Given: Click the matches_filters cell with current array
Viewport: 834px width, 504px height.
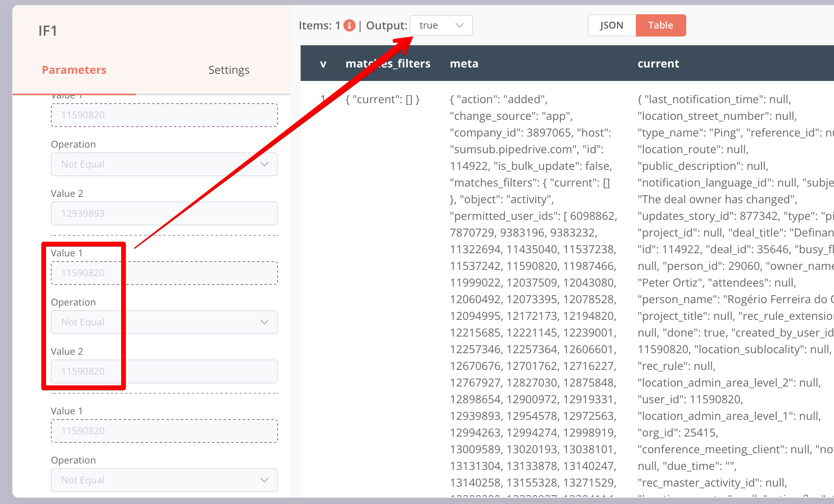Looking at the screenshot, I should coord(382,99).
